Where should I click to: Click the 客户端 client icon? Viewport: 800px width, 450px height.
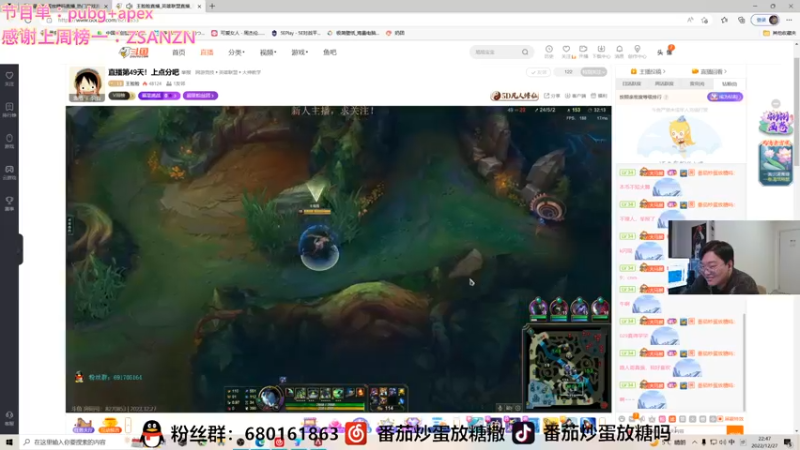coord(576,95)
